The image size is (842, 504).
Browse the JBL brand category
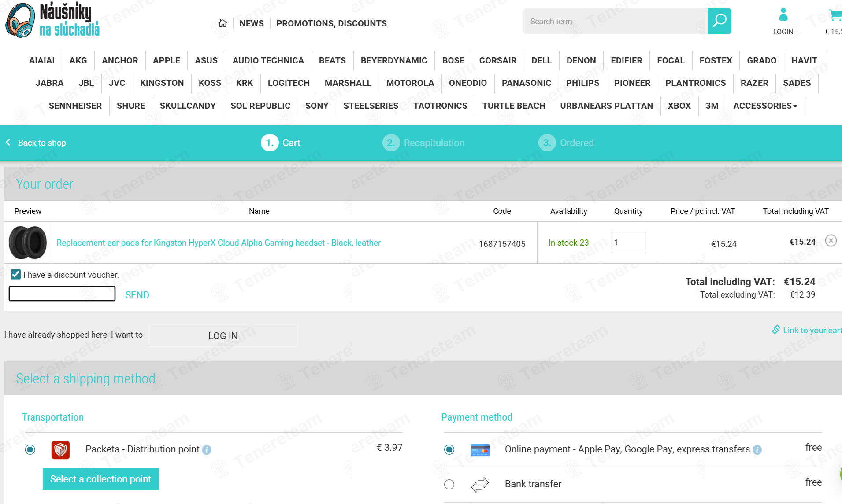[x=86, y=83]
